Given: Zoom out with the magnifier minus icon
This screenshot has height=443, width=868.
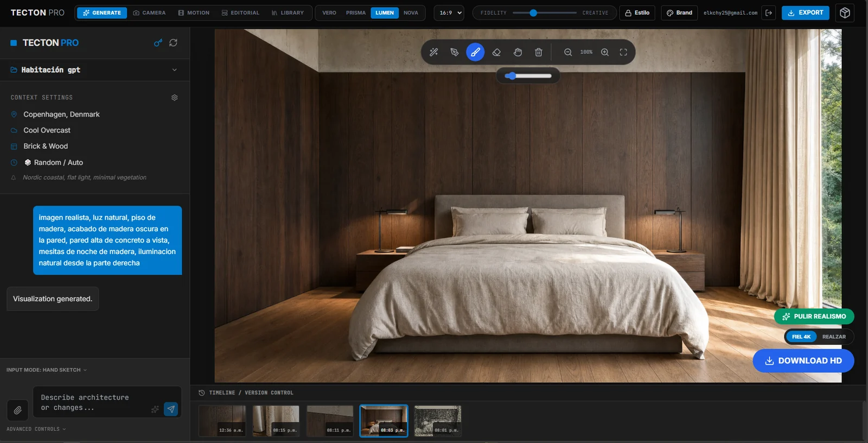Looking at the screenshot, I should [x=568, y=52].
